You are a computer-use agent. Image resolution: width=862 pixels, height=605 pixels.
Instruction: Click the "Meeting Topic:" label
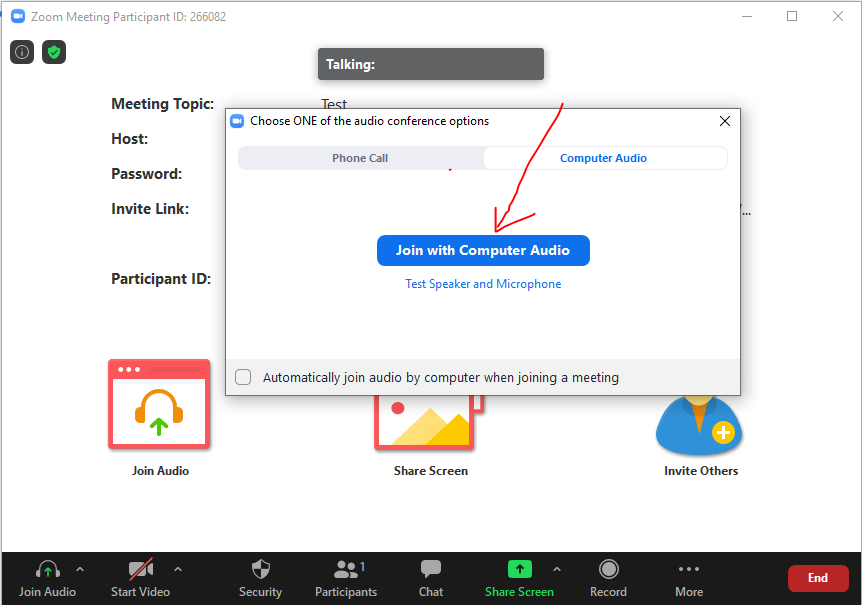pyautogui.click(x=163, y=104)
